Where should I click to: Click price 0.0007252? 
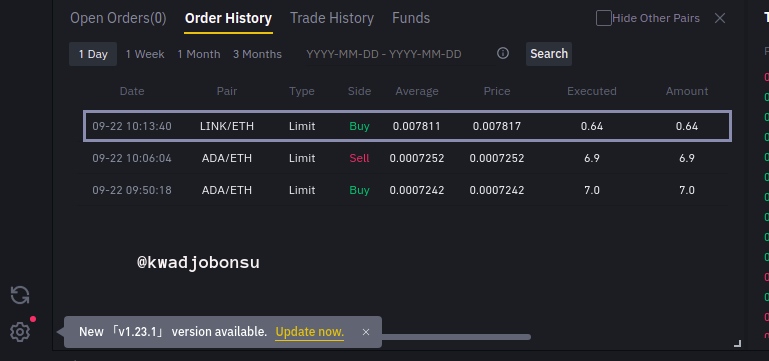pos(497,158)
